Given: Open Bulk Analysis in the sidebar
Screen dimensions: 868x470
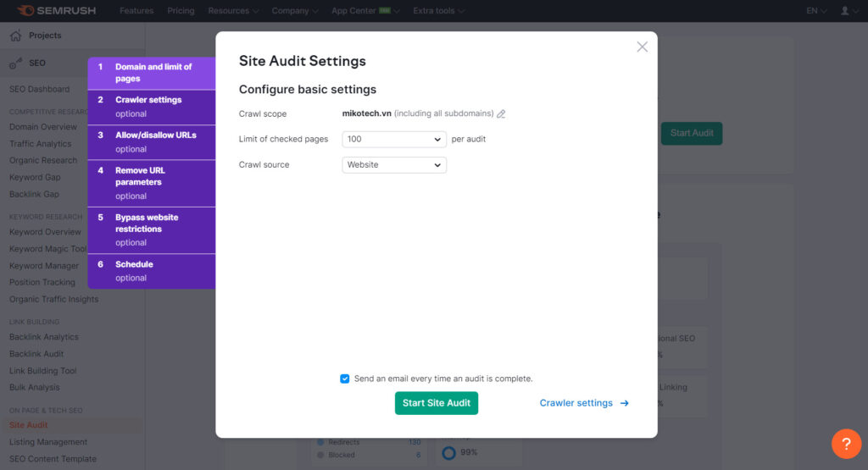Looking at the screenshot, I should click(x=34, y=388).
